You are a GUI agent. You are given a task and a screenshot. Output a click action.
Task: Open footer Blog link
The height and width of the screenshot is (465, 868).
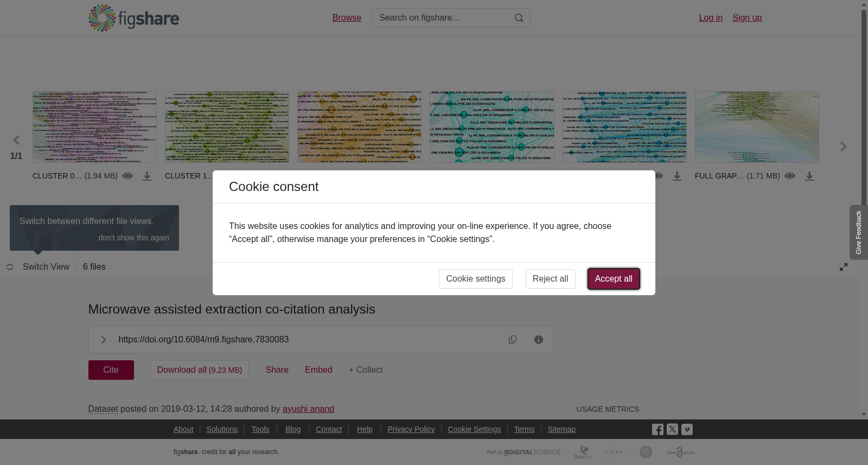tap(293, 429)
